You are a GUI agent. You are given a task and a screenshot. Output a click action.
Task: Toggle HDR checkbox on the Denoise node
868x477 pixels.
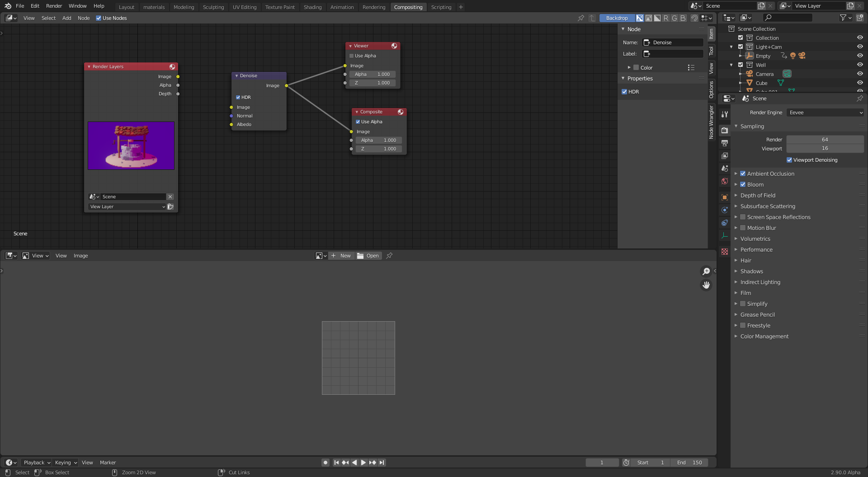tap(238, 98)
